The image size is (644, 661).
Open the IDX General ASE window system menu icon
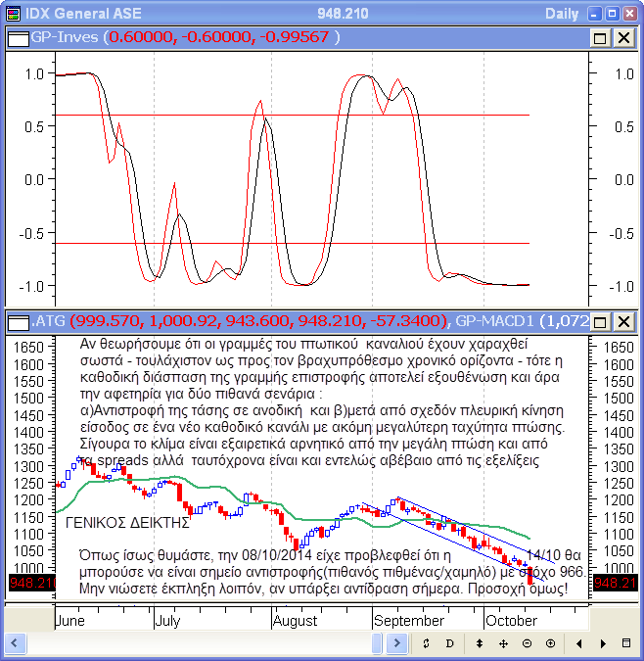pyautogui.click(x=12, y=14)
